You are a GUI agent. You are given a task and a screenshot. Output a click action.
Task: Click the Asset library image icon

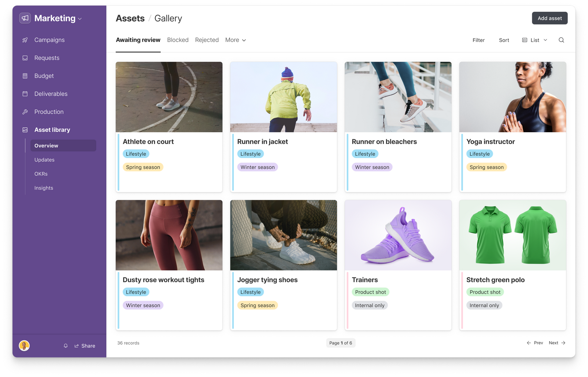(25, 130)
